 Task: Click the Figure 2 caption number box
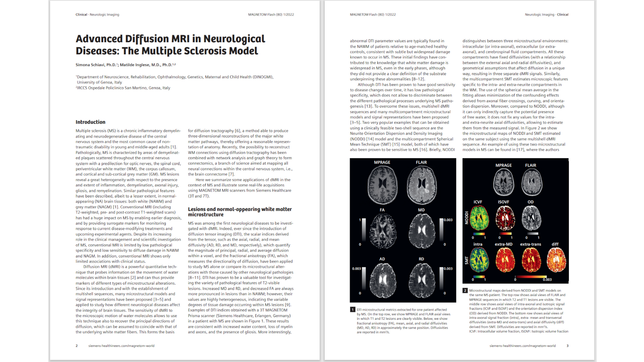(465, 291)
